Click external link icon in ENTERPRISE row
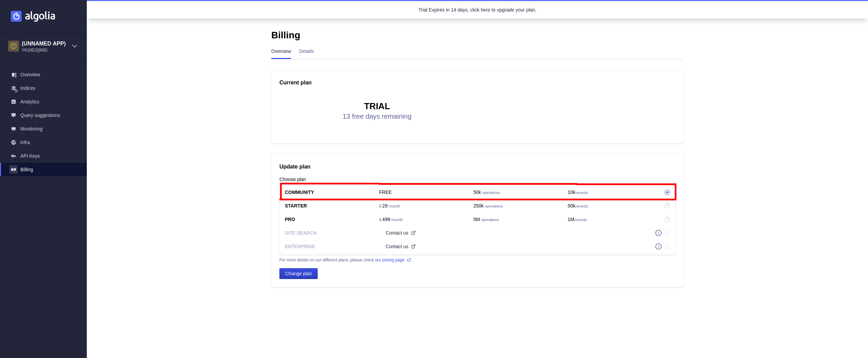This screenshot has height=358, width=868. (x=413, y=246)
